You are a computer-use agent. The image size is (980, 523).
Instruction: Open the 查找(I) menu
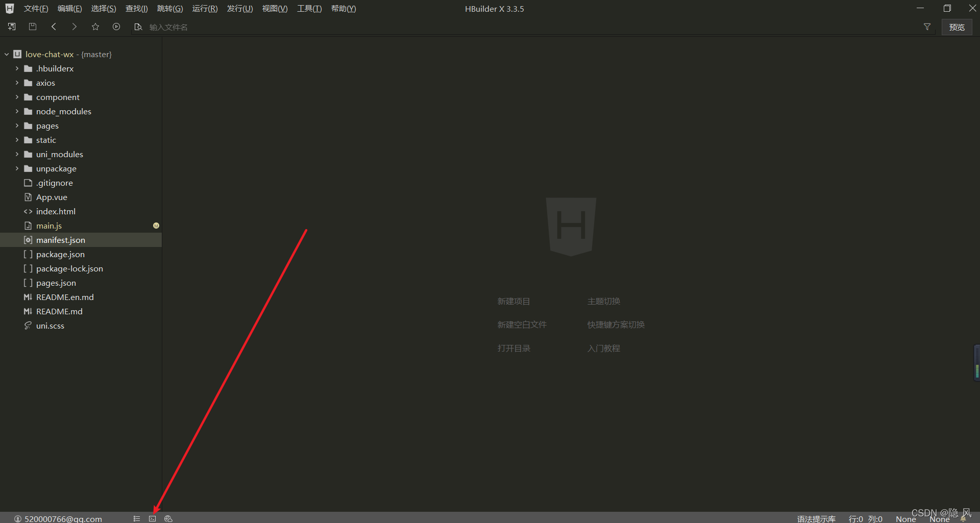137,9
